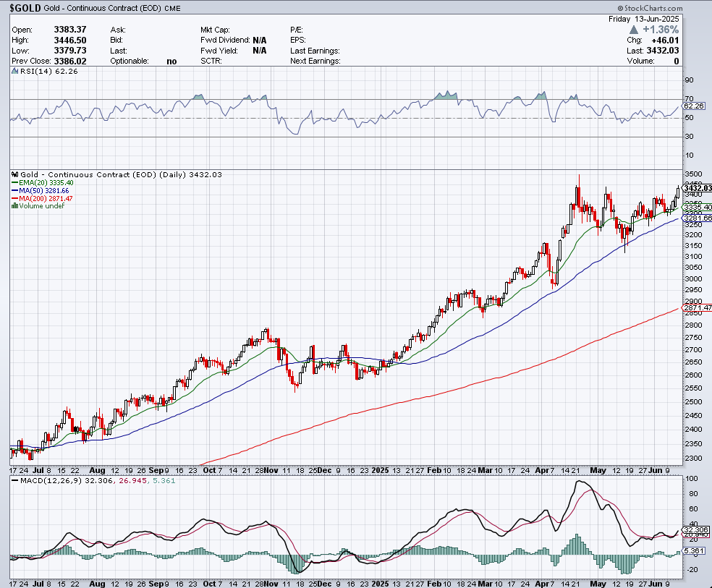Click the candlestick icon beside Gold Daily label

click(15, 175)
